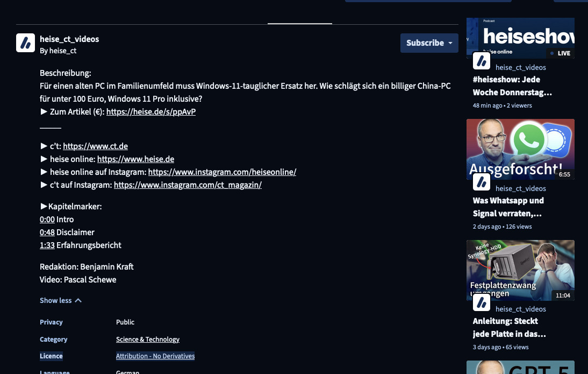The image size is (588, 374).
Task: Open 'Anleitung: Steckt jede Platte in das…' title
Action: tap(509, 327)
